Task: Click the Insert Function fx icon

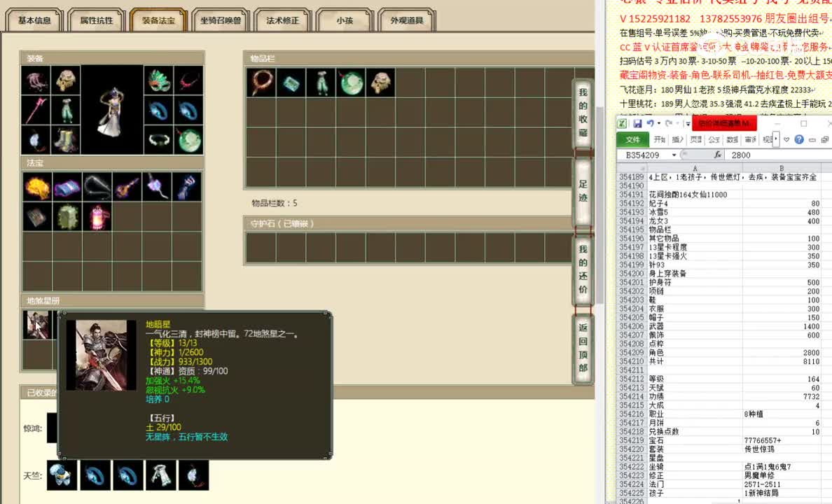Action: pyautogui.click(x=718, y=154)
